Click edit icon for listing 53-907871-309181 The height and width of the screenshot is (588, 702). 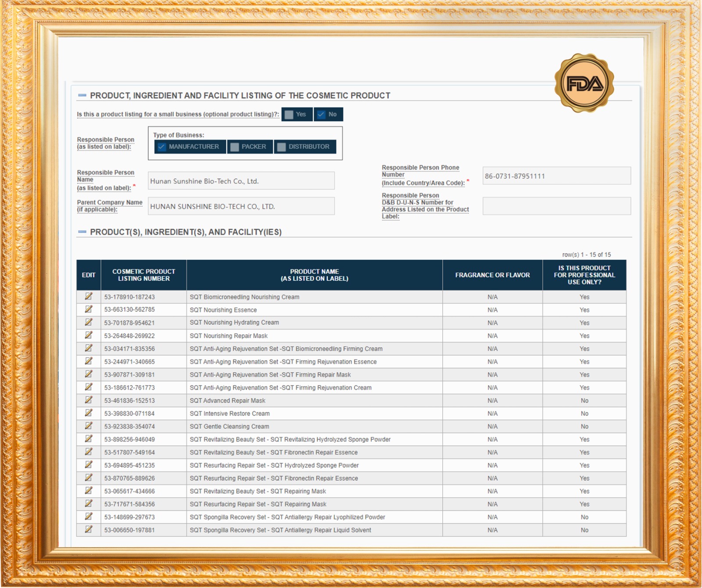pyautogui.click(x=89, y=374)
